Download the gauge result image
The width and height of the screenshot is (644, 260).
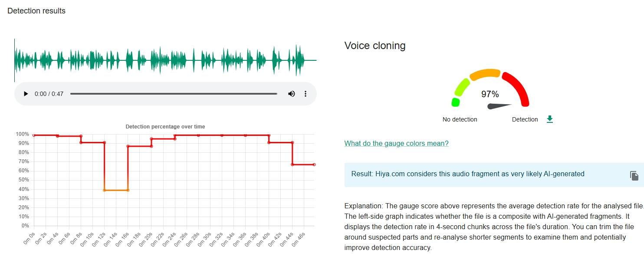click(x=550, y=119)
